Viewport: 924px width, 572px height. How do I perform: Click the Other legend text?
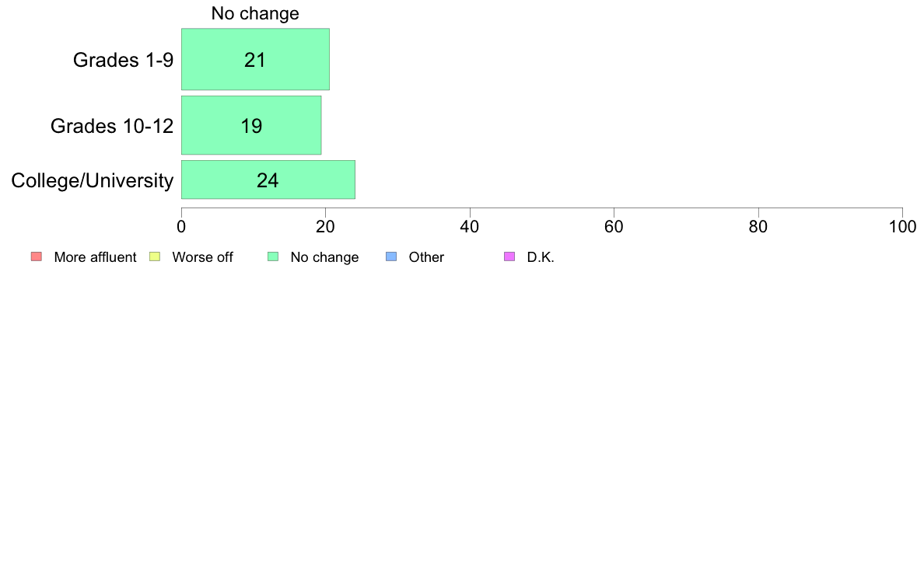pos(426,257)
